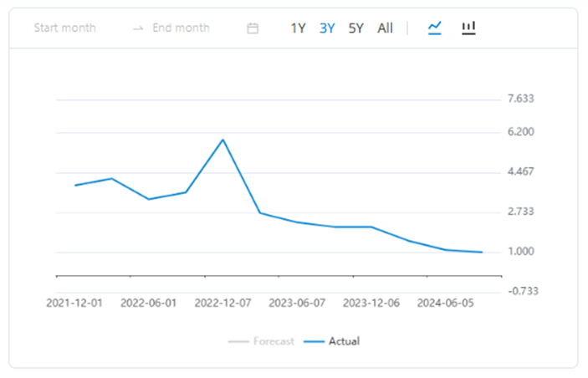Select the 1Y time range
This screenshot has width=588, height=378.
(x=298, y=28)
